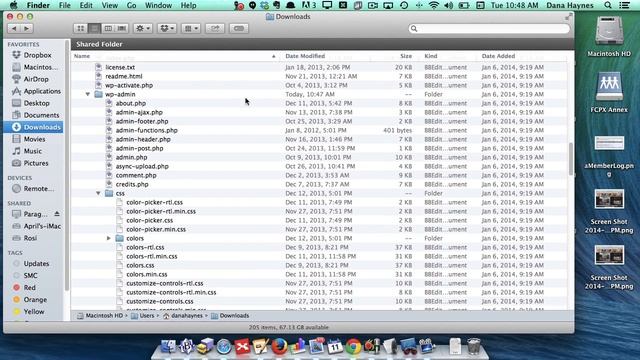Switch to Cover Flow view in the toolbar
This screenshot has width=640, height=360.
click(x=122, y=29)
